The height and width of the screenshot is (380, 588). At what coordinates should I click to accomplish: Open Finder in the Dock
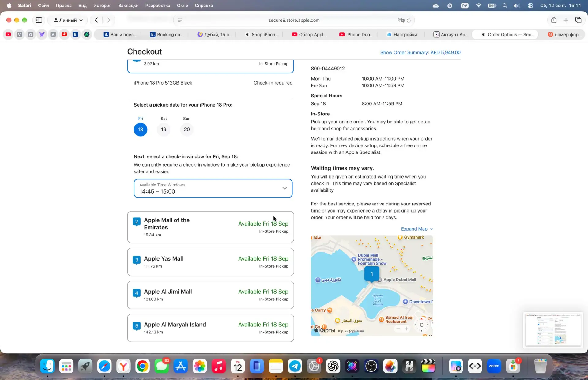click(x=47, y=366)
